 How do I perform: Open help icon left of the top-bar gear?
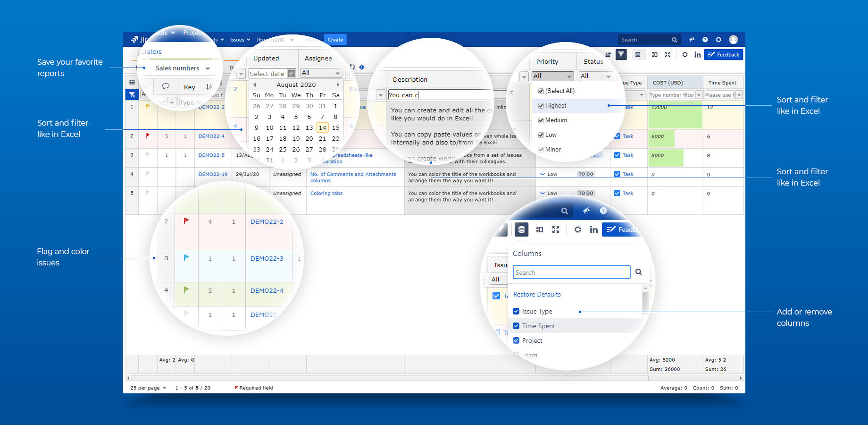point(705,40)
